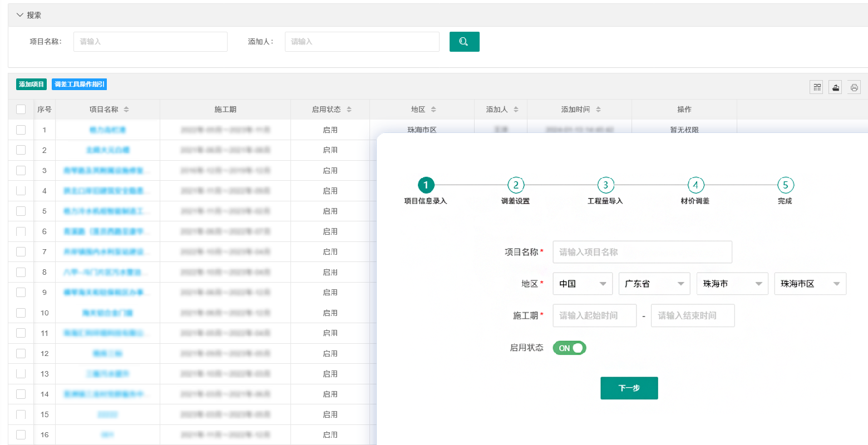The height and width of the screenshot is (445, 868).
Task: Check the checkbox for row 1
Action: 21,130
